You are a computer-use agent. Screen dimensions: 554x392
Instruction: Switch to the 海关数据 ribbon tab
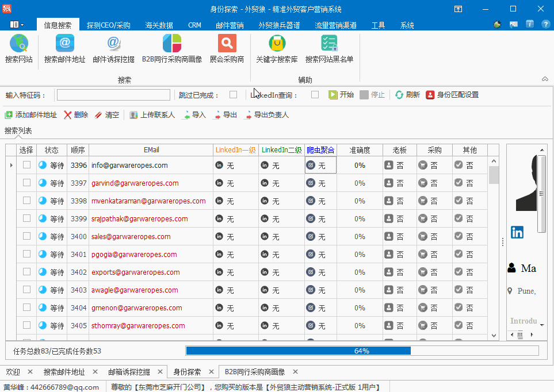pyautogui.click(x=159, y=25)
